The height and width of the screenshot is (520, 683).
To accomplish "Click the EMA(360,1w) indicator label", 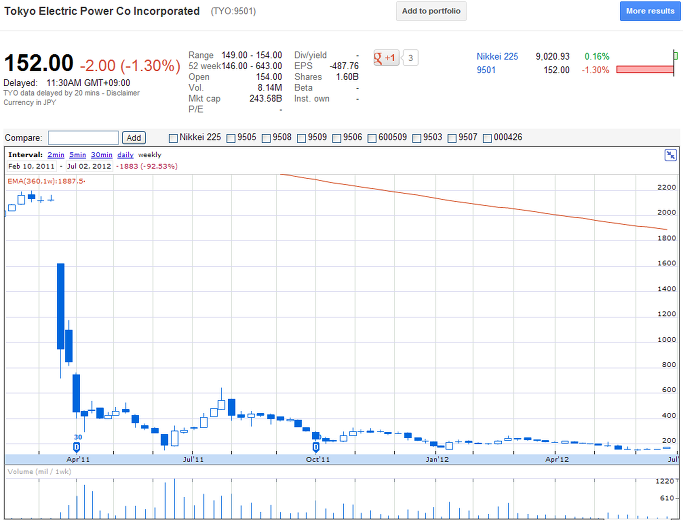I will pos(46,181).
